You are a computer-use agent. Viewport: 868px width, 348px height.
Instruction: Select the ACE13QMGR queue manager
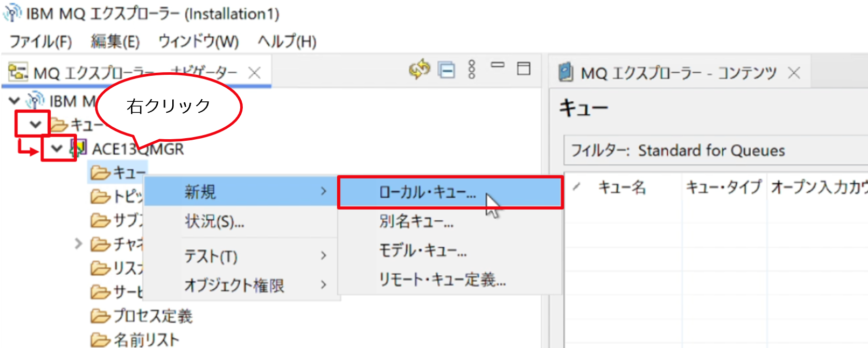pyautogui.click(x=138, y=149)
